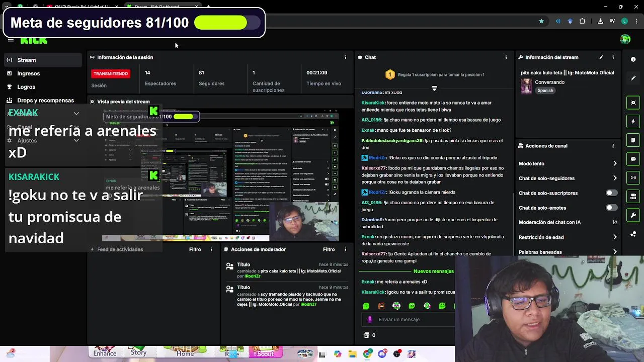Open Filtro in Feed de actividades
The image size is (644, 362).
[x=195, y=249]
